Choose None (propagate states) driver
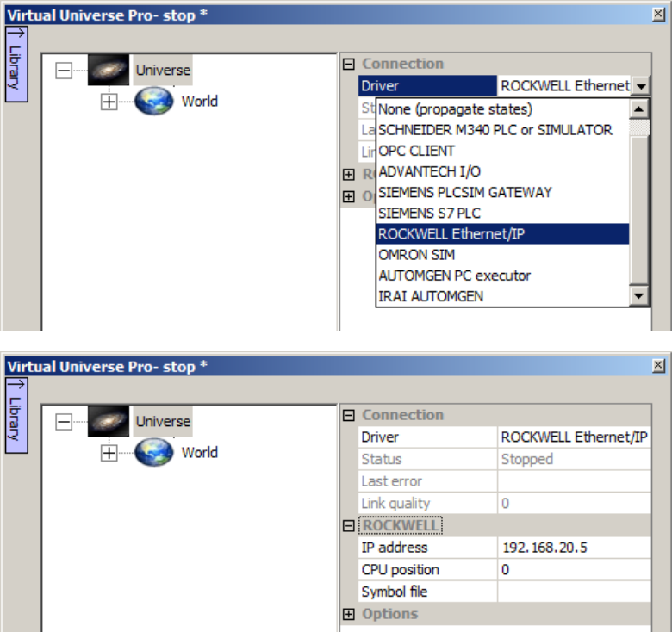 tap(502, 109)
